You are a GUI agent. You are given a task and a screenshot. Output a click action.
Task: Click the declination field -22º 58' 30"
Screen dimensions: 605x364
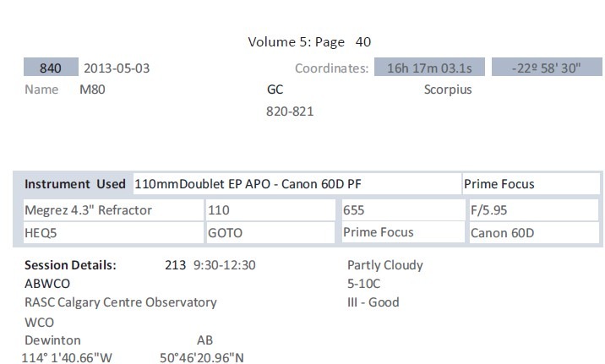point(546,68)
